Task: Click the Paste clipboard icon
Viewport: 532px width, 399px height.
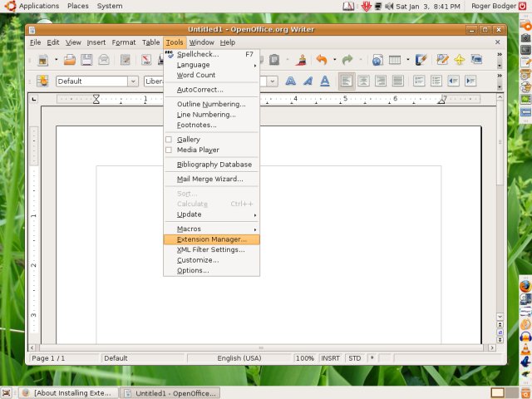Action: pyautogui.click(x=274, y=60)
